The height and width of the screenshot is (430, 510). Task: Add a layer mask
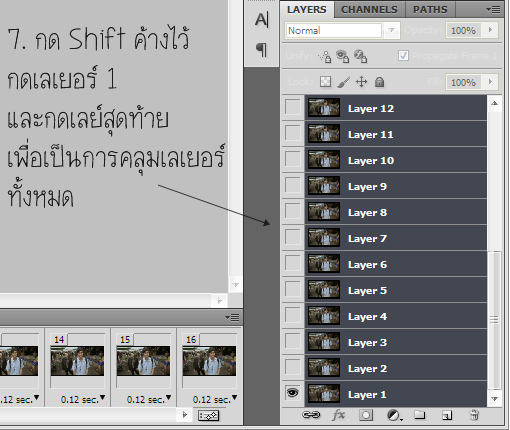(366, 415)
